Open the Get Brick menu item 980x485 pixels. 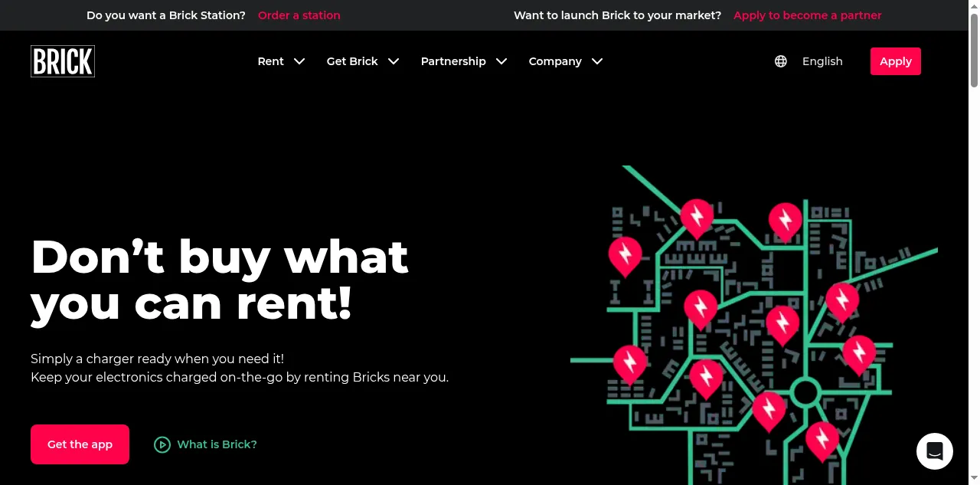click(352, 61)
